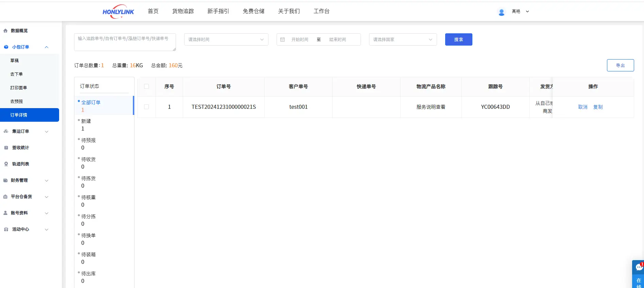Click the 集运订单 sidebar icon

click(x=6, y=131)
